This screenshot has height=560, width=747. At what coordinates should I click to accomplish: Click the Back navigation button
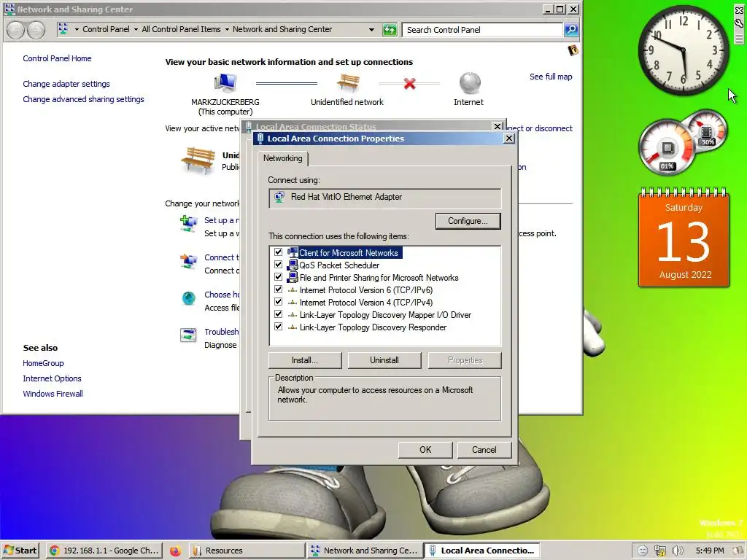click(x=15, y=30)
